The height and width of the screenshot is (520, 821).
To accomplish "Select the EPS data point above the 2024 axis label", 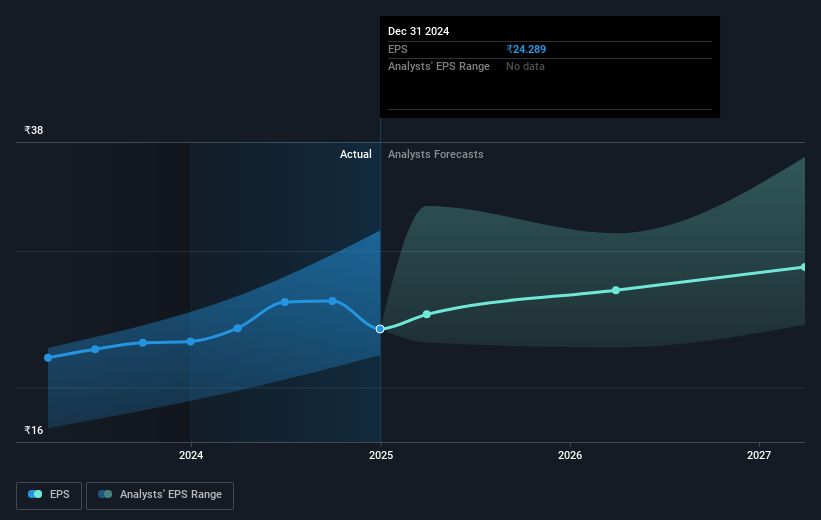I will (191, 341).
